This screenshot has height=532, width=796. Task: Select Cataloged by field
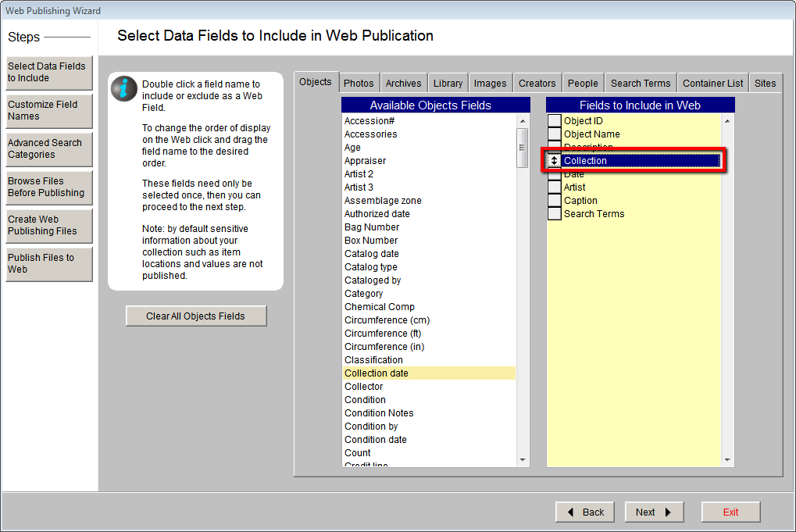tap(430, 280)
